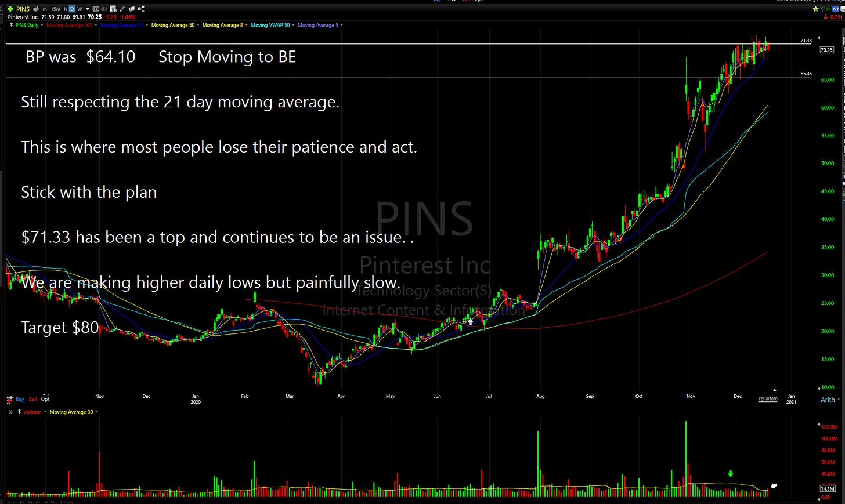Open the timeframe dropdown arrow after W
The height and width of the screenshot is (504, 845).
click(88, 9)
